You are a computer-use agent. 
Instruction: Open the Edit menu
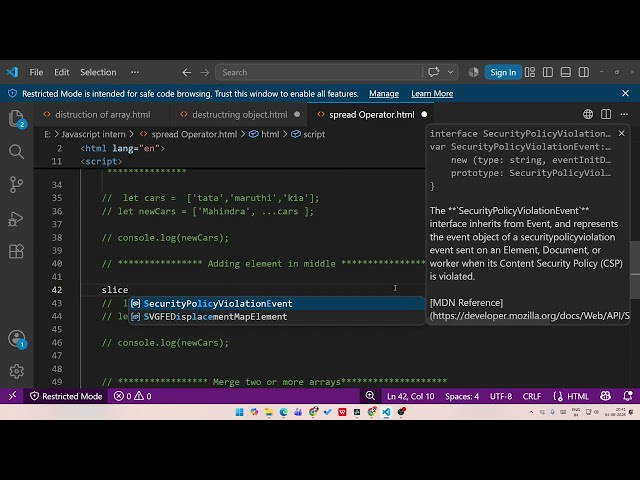point(62,72)
